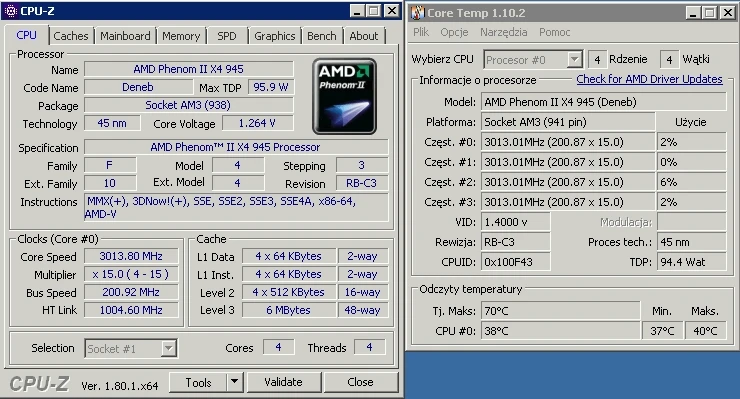Click the VID value '1.4000 v'
Viewport: 740px width, 399px height.
coord(515,222)
